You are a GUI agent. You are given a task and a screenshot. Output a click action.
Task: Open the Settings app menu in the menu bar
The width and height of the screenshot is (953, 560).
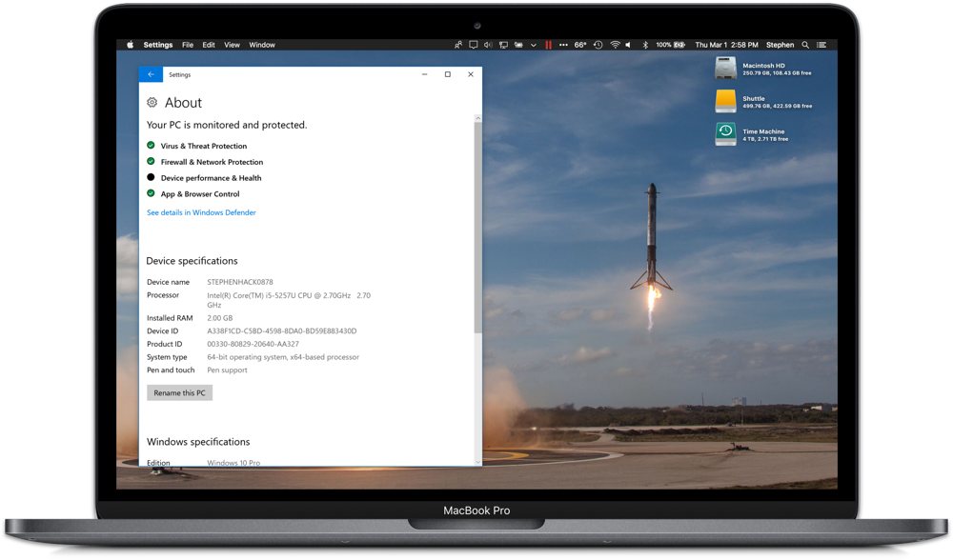tap(158, 45)
